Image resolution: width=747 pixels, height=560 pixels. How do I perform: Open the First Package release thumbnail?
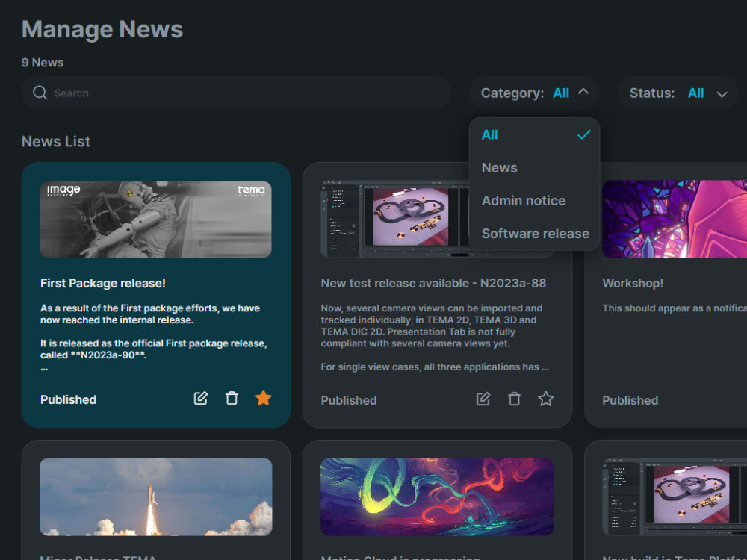156,219
